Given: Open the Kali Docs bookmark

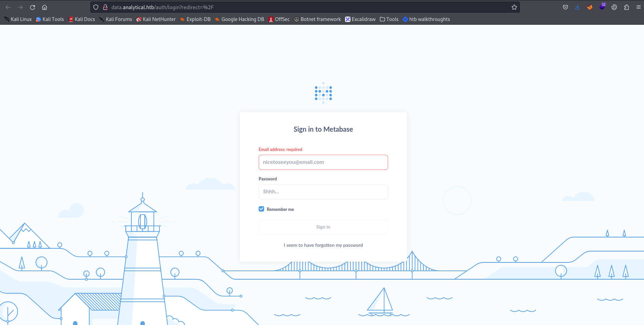Looking at the screenshot, I should pyautogui.click(x=82, y=19).
